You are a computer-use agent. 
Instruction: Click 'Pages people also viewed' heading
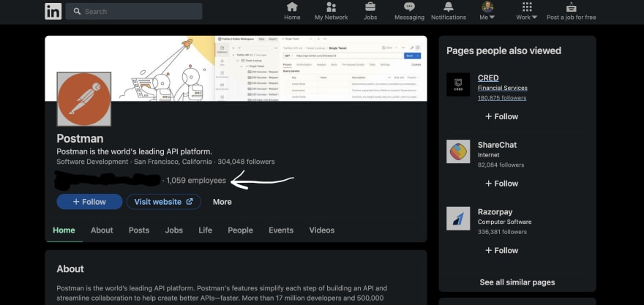503,51
